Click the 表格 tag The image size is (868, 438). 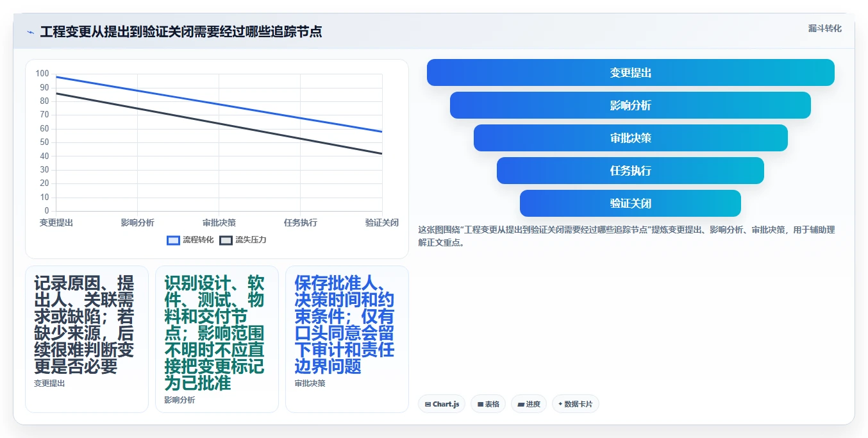[x=488, y=404]
